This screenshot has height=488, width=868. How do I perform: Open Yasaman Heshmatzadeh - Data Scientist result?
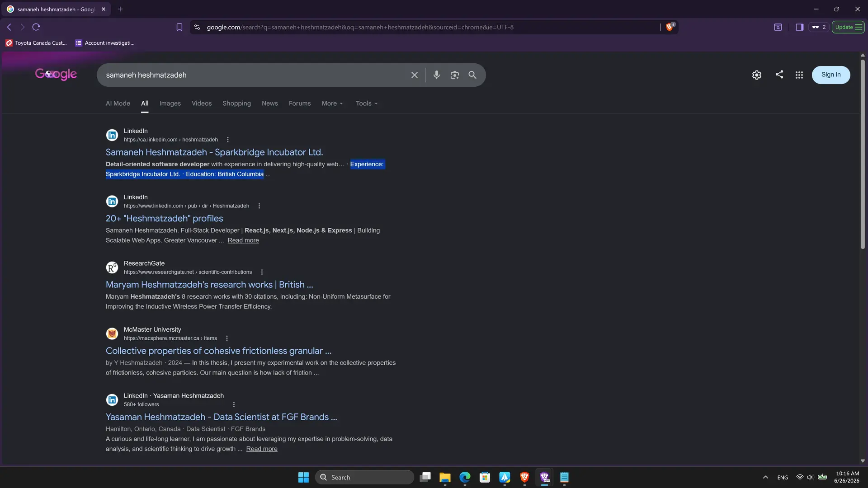(222, 417)
